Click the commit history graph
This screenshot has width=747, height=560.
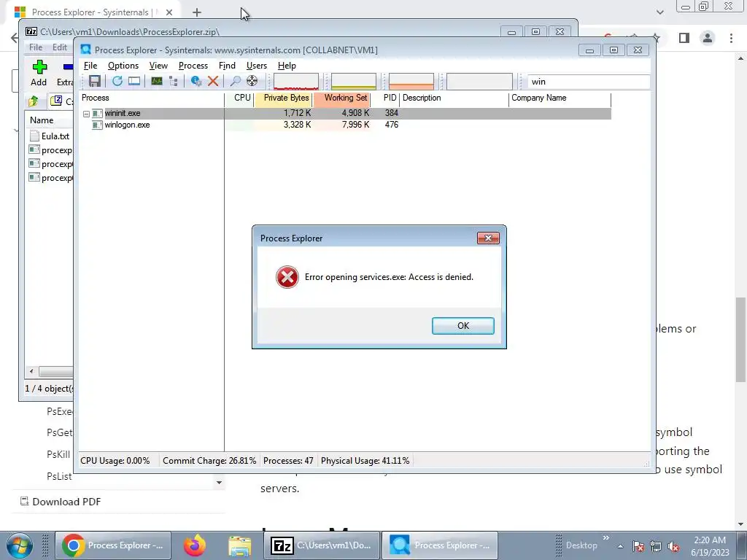pyautogui.click(x=354, y=82)
